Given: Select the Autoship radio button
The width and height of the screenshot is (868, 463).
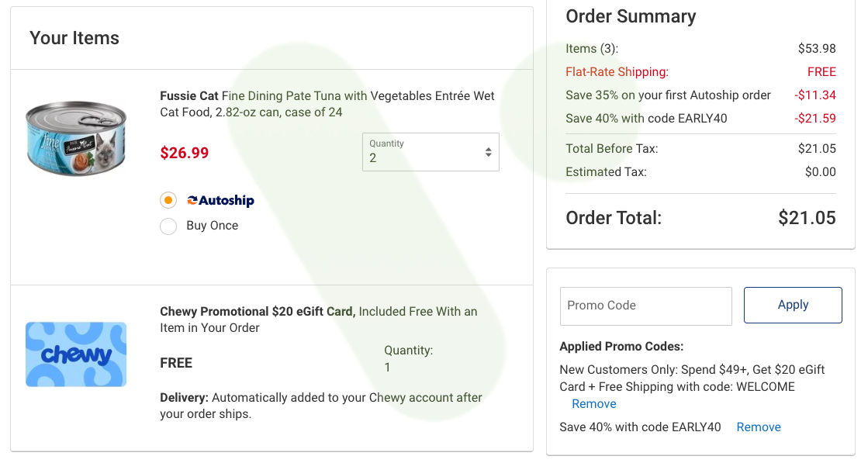Looking at the screenshot, I should pyautogui.click(x=168, y=200).
